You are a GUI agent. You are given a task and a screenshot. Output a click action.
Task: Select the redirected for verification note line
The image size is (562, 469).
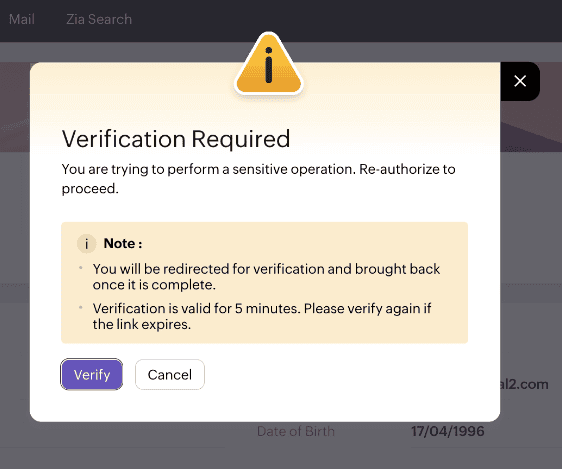[266, 277]
